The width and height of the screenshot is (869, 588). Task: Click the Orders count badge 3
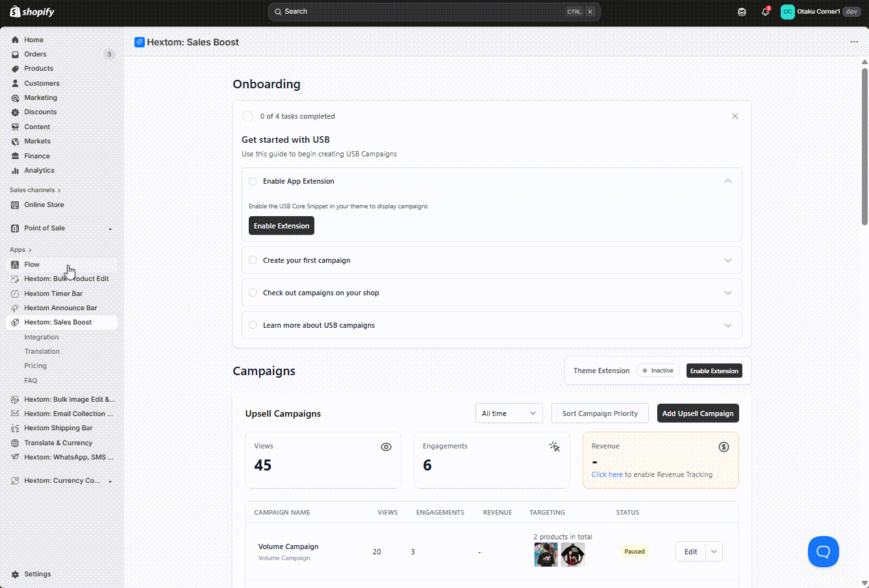point(109,55)
